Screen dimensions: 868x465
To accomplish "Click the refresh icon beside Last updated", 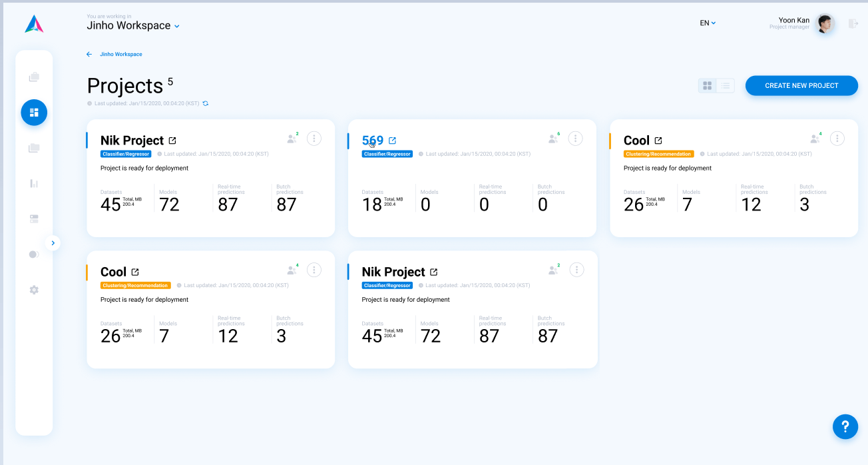I will point(206,103).
